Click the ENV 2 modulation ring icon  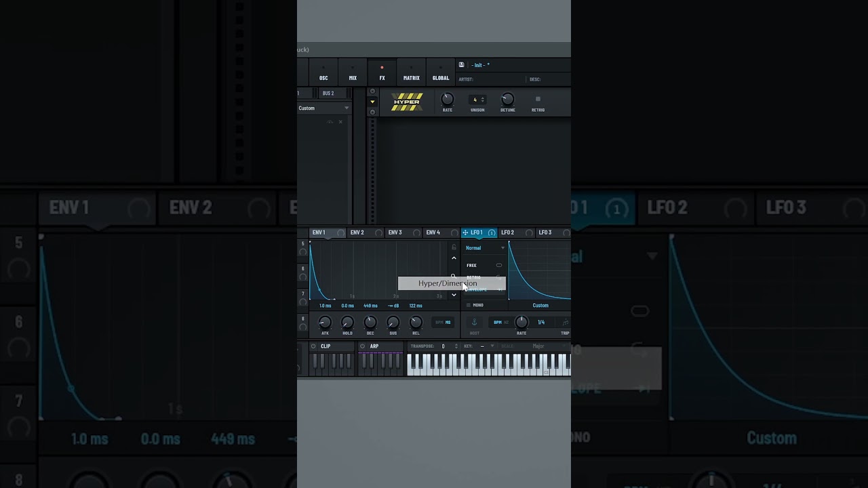click(x=378, y=232)
